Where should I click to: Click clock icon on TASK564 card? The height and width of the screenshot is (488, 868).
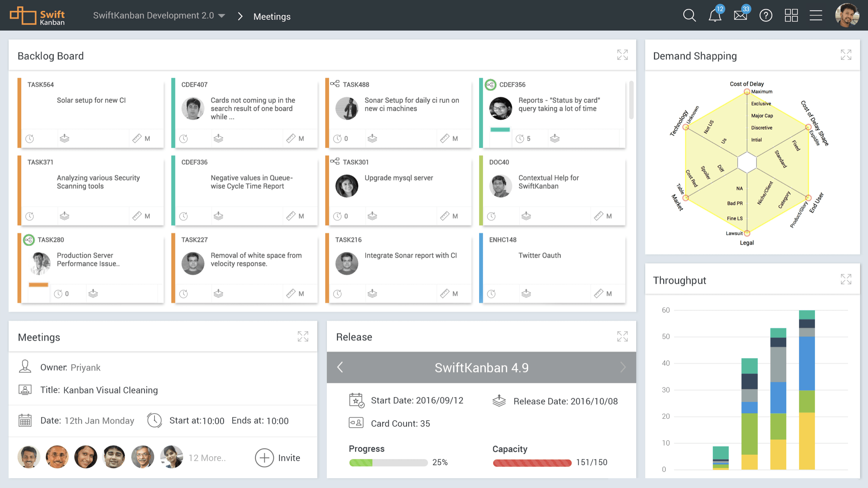pos(30,139)
